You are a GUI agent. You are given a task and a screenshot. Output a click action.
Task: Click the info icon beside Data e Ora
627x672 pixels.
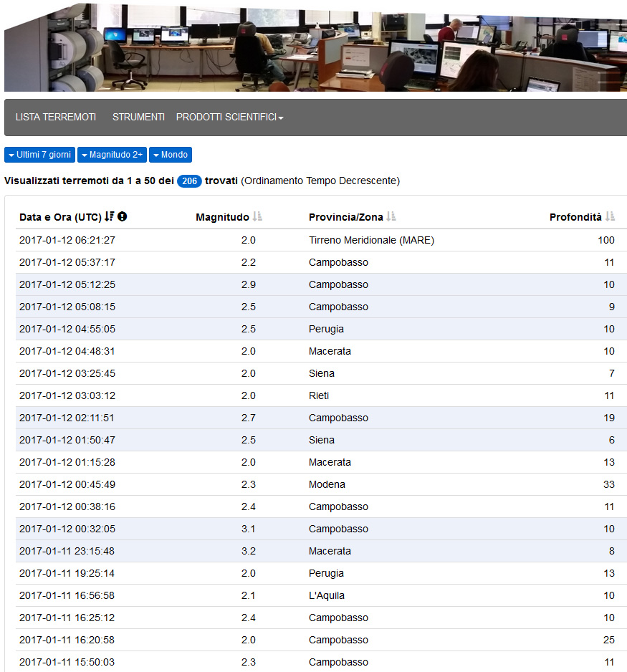(x=123, y=217)
